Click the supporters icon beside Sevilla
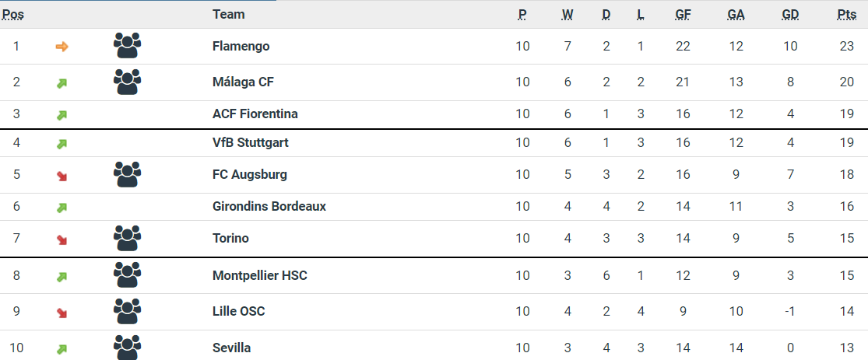This screenshot has height=360, width=868. click(127, 347)
